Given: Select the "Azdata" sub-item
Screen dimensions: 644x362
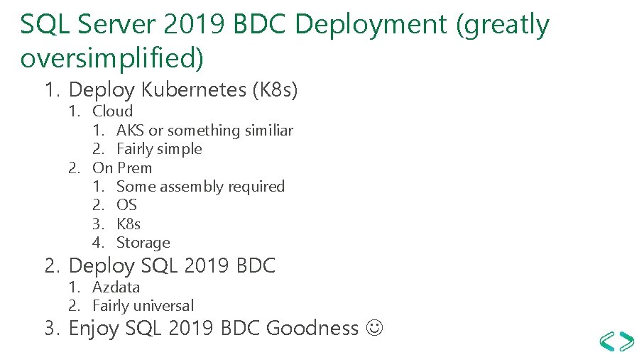Looking at the screenshot, I should point(116,287).
